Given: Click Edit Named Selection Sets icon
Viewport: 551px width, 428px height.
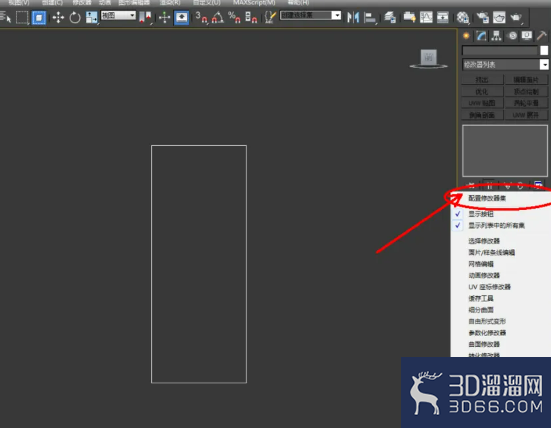Looking at the screenshot, I should point(270,17).
